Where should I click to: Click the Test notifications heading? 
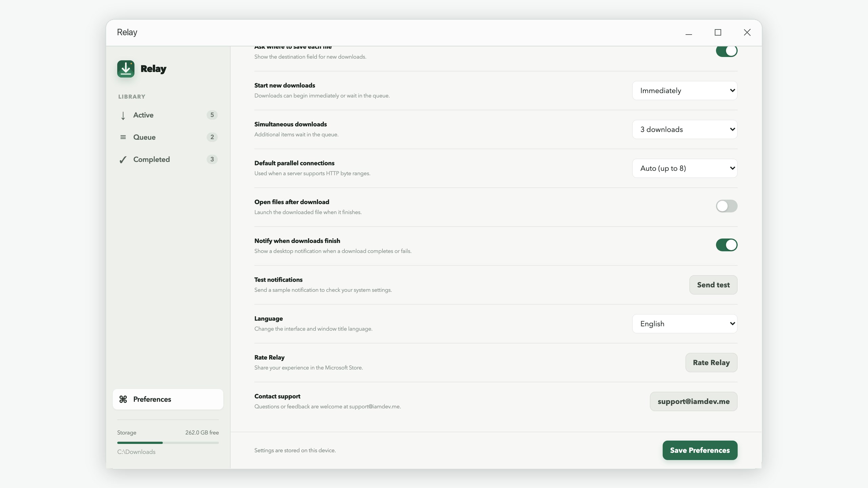pos(278,280)
